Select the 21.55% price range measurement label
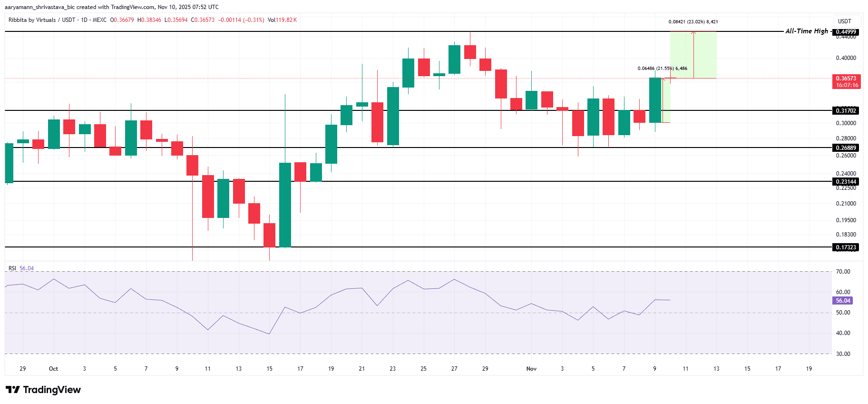The width and height of the screenshot is (868, 404). pyautogui.click(x=662, y=69)
